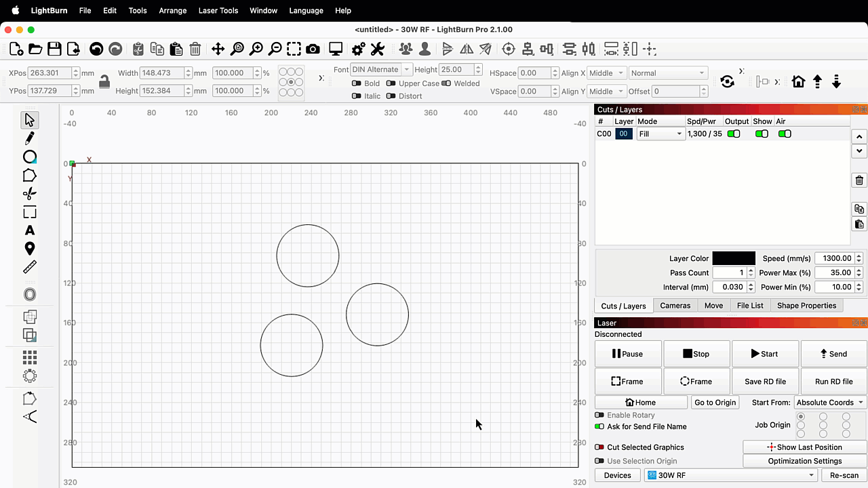The width and height of the screenshot is (868, 488).
Task: Open the cut Mode dropdown showing Fill
Action: 659,134
